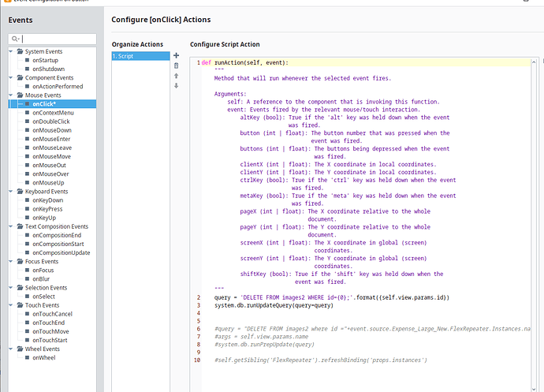Select the onTouchMove event
544x392 pixels.
50,331
